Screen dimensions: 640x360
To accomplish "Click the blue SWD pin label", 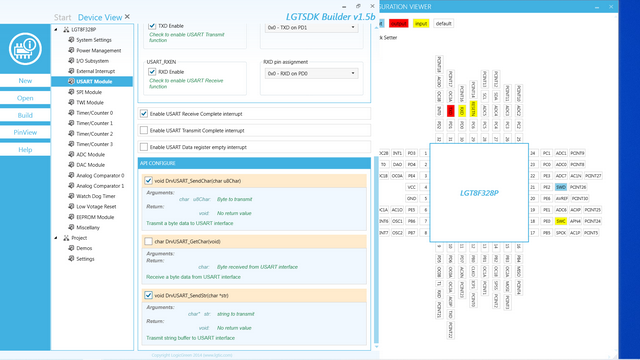I will coord(561,187).
